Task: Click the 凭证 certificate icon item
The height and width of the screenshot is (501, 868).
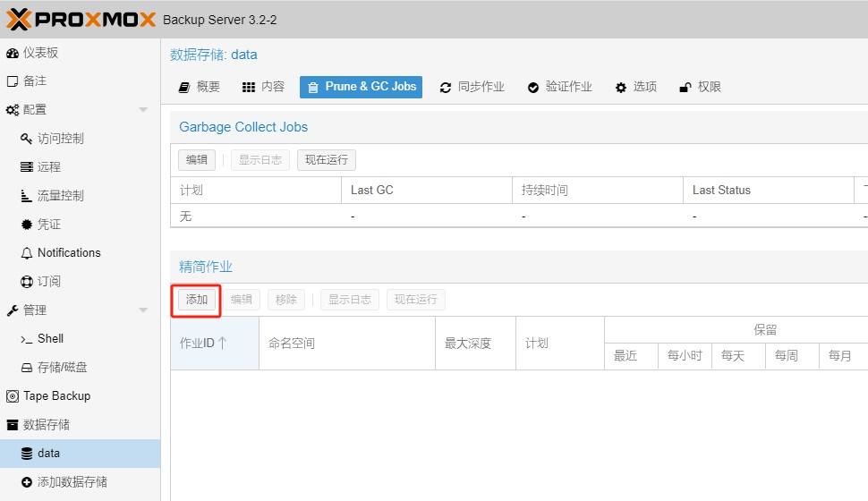Action: [27, 225]
